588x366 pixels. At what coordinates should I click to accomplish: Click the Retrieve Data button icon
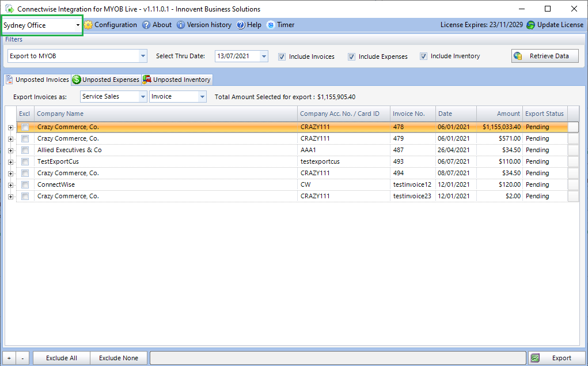(518, 56)
